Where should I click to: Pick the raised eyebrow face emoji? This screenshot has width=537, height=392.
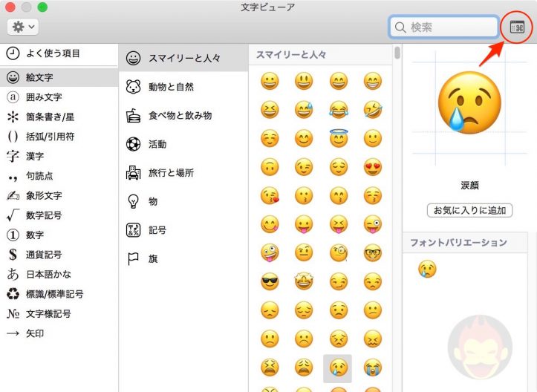pyautogui.click(x=304, y=253)
